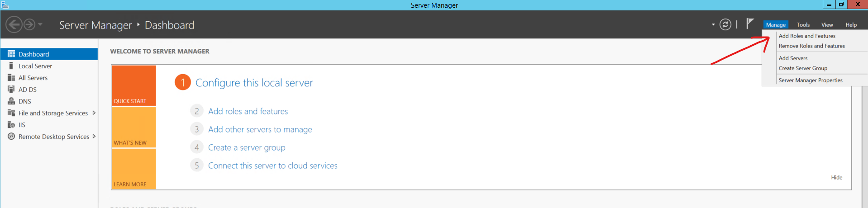Open the dropdown arrow beside the refresh icon
Image resolution: width=868 pixels, height=208 pixels.
tap(713, 24)
